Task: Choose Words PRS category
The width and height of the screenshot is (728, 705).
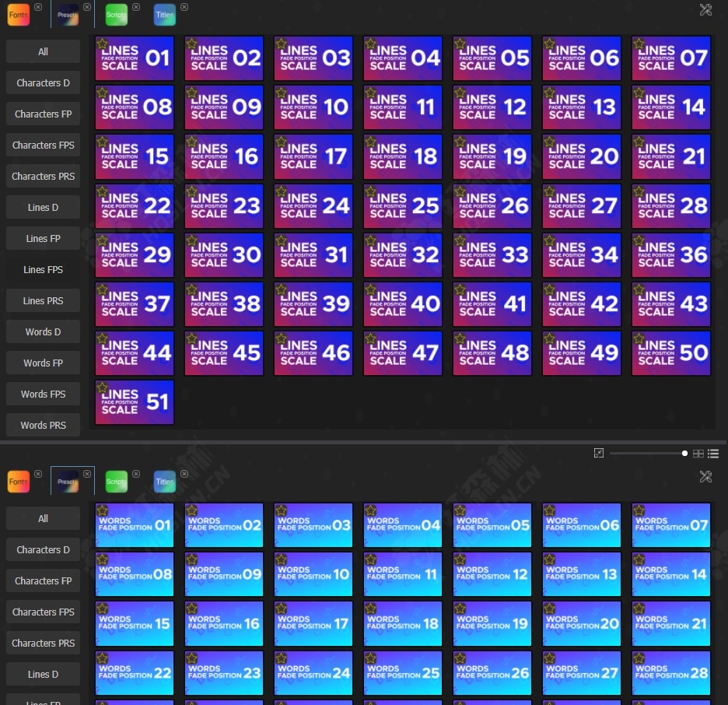Action: pyautogui.click(x=44, y=425)
